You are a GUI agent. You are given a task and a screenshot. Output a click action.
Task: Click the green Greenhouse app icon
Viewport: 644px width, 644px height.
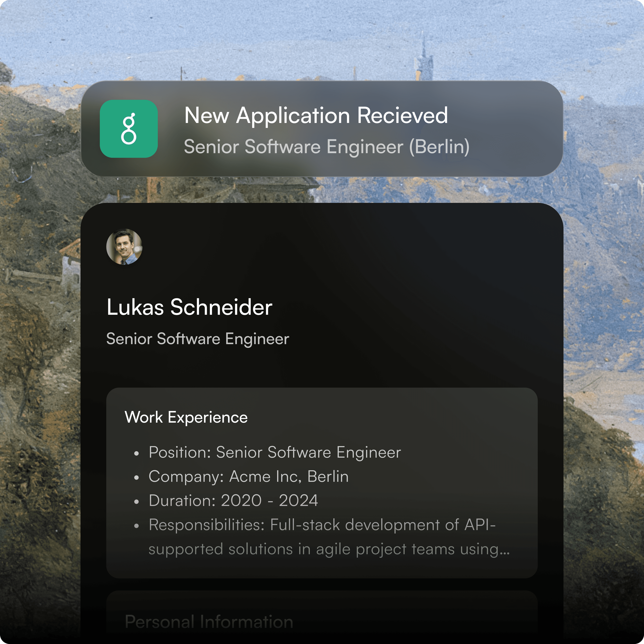[129, 129]
